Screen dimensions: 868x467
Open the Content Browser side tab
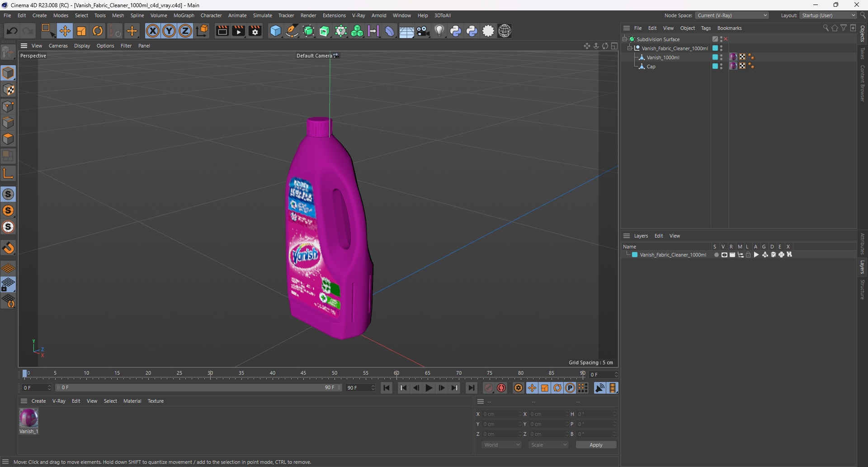pyautogui.click(x=863, y=83)
